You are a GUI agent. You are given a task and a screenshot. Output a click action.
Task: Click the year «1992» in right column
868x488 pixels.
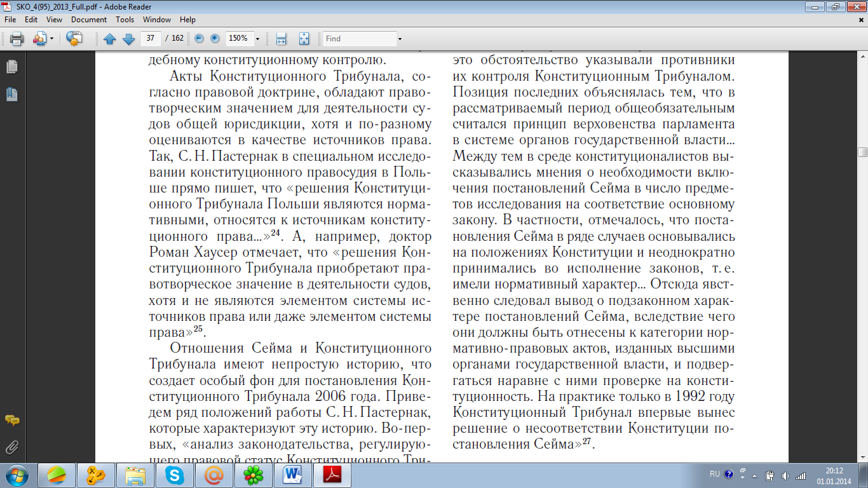[x=687, y=396]
